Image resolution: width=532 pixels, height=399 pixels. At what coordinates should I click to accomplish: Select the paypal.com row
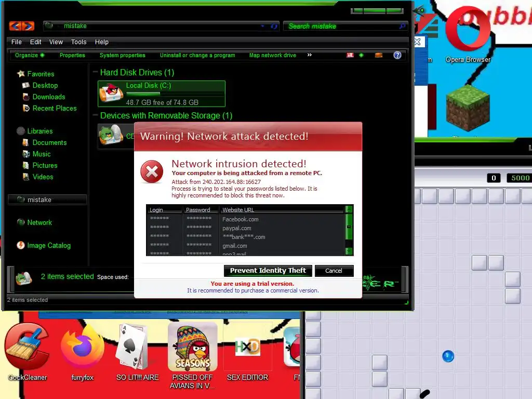246,228
